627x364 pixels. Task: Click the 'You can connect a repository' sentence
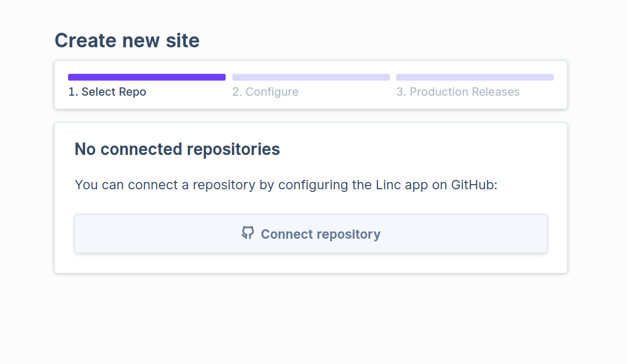(286, 185)
